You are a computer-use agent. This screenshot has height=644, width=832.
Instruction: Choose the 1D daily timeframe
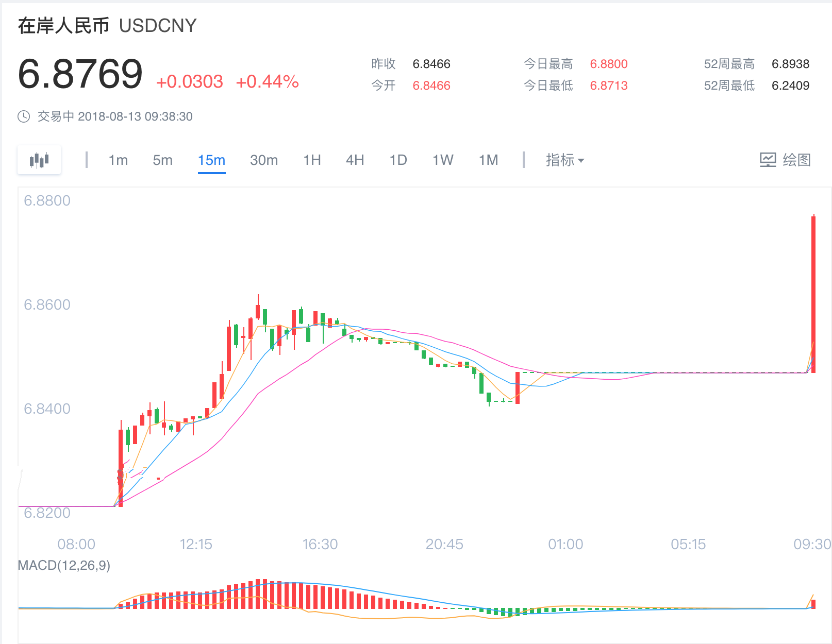click(x=398, y=160)
